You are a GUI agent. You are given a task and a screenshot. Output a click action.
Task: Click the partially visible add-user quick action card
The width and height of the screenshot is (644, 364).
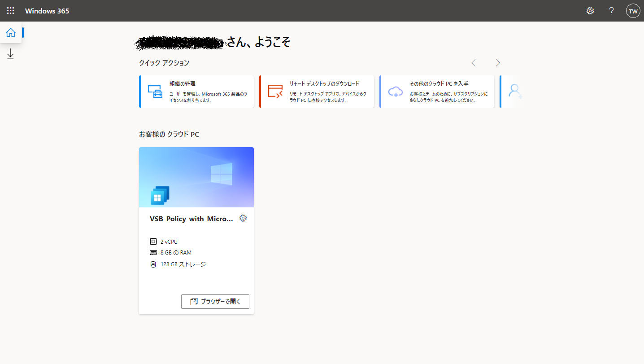coord(511,92)
